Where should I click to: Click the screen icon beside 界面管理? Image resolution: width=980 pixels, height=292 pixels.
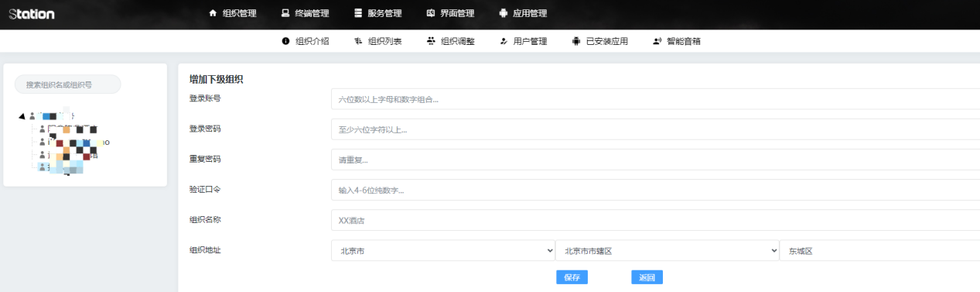coord(431,13)
